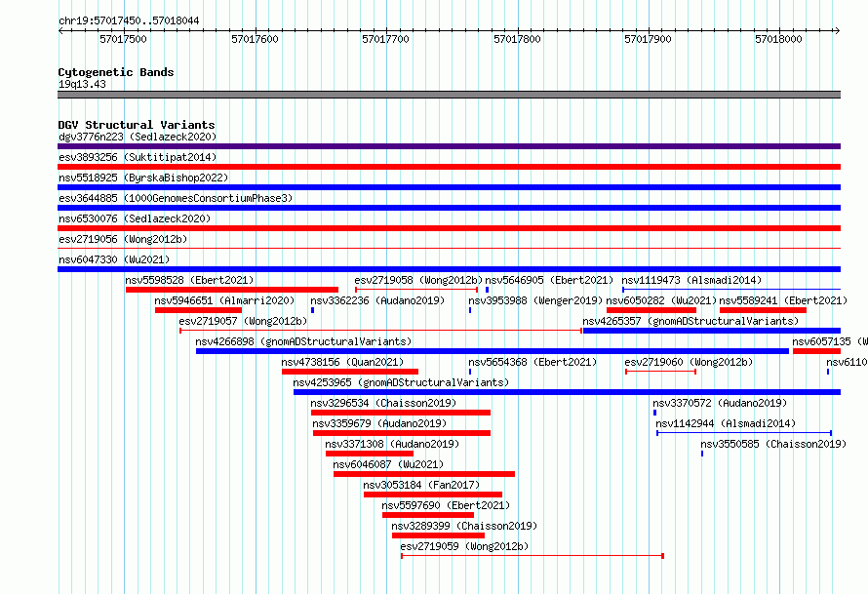
Task: Select the nsv3362236 (Audano2019) label
Action: [377, 300]
